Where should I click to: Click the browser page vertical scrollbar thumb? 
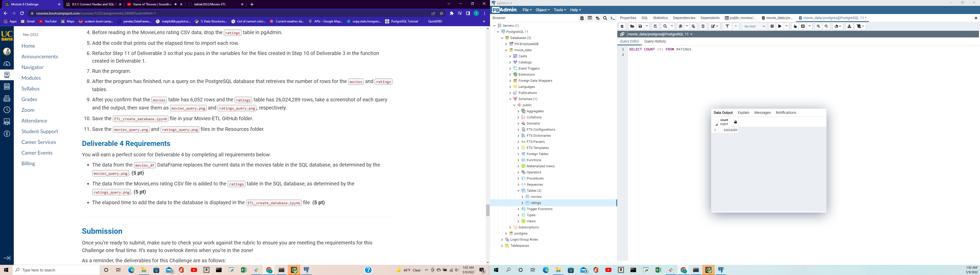[488, 210]
